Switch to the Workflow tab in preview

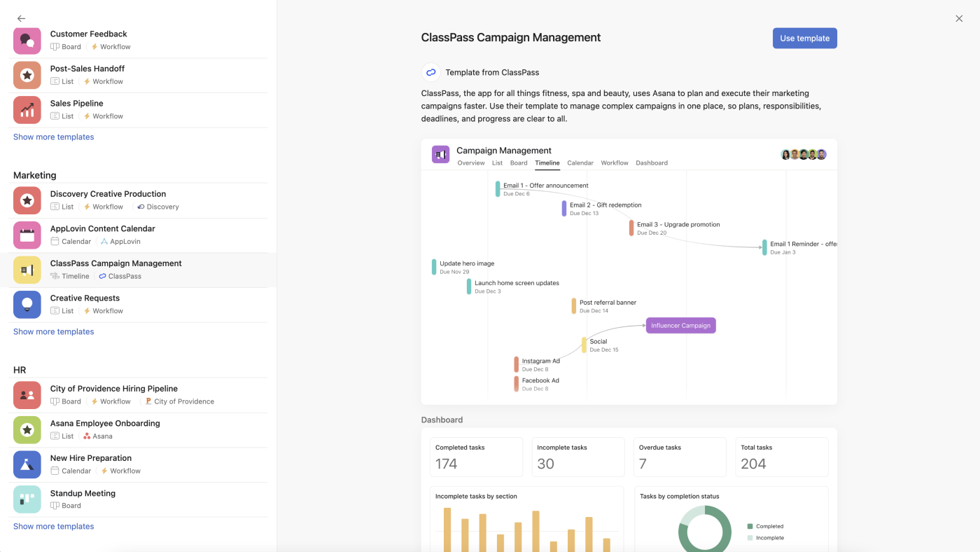point(615,163)
